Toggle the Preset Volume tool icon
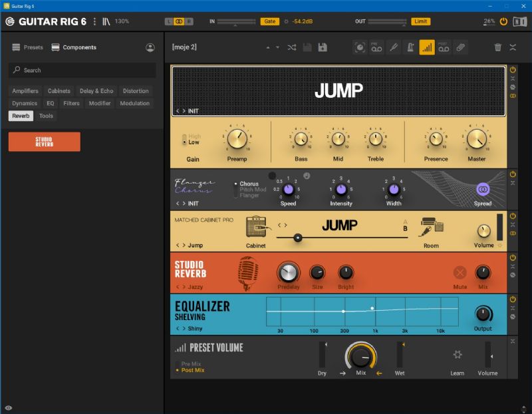This screenshot has width=532, height=414. tap(427, 47)
